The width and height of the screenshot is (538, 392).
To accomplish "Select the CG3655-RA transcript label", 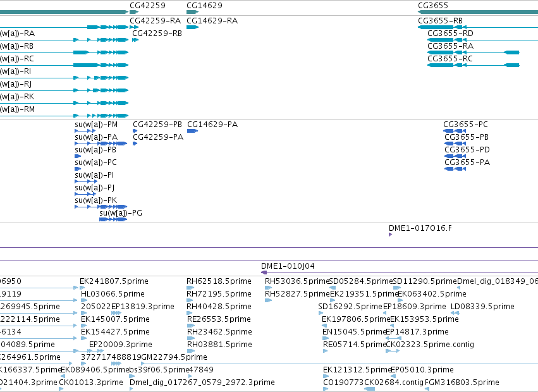I will (x=450, y=46).
